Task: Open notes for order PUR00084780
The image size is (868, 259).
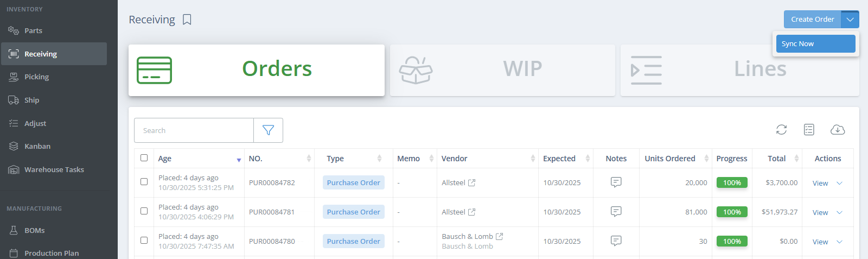Action: [x=616, y=241]
